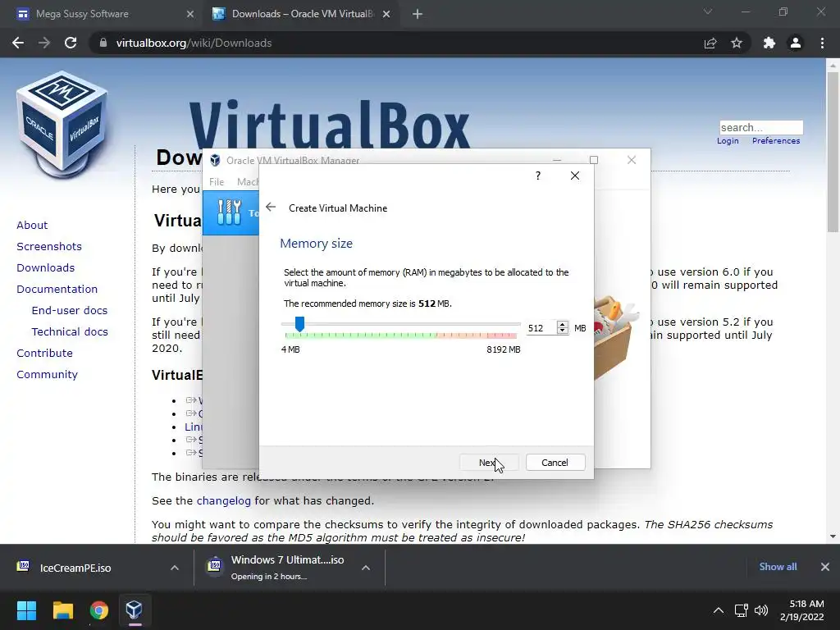Viewport: 840px width, 630px height.
Task: Bookmark this page with star icon
Action: pyautogui.click(x=737, y=43)
